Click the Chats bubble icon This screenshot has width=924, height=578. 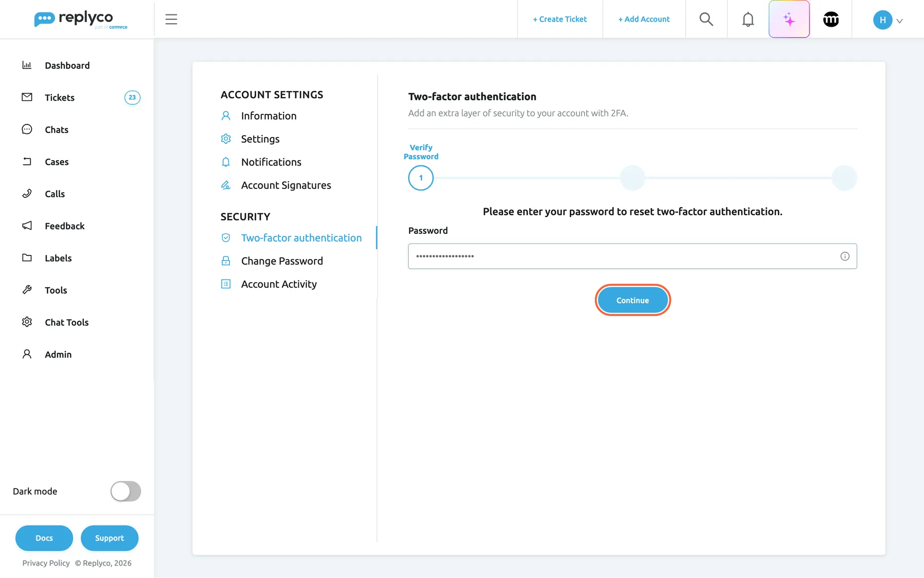27,129
